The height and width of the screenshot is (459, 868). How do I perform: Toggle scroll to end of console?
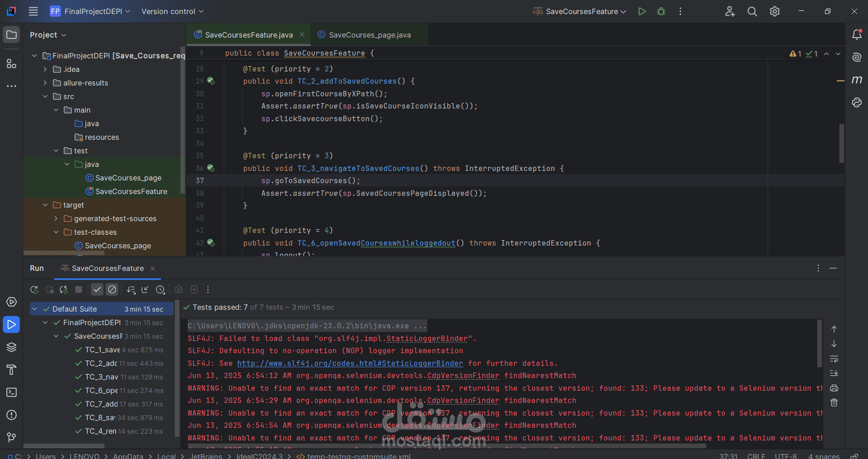coord(834,373)
